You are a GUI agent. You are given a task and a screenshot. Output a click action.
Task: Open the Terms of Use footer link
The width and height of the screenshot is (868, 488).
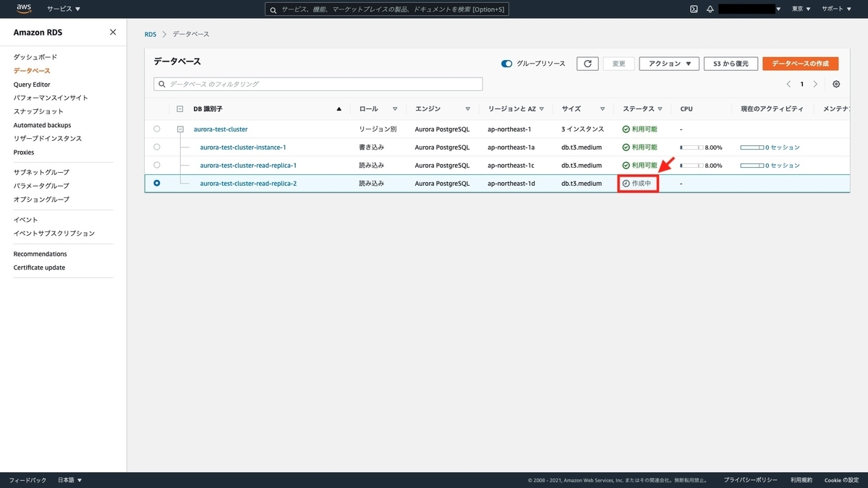pos(801,480)
